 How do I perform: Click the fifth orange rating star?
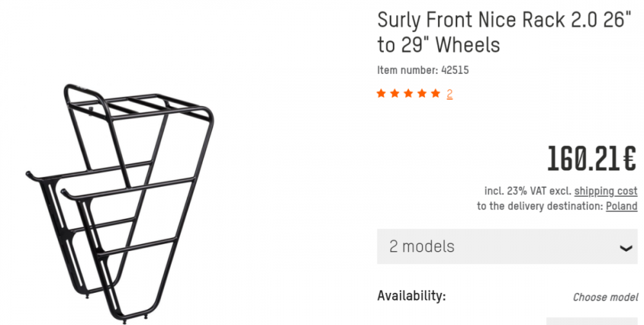[435, 94]
